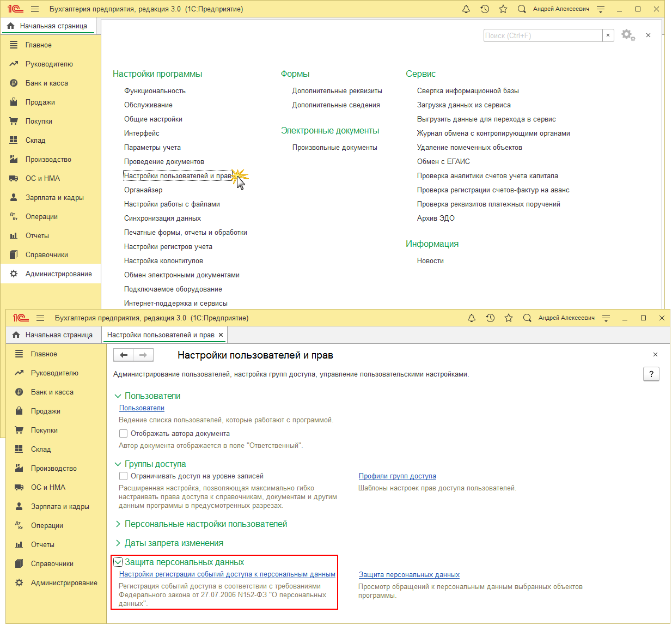Open hamburger menu in bottom window title bar

tap(40, 318)
